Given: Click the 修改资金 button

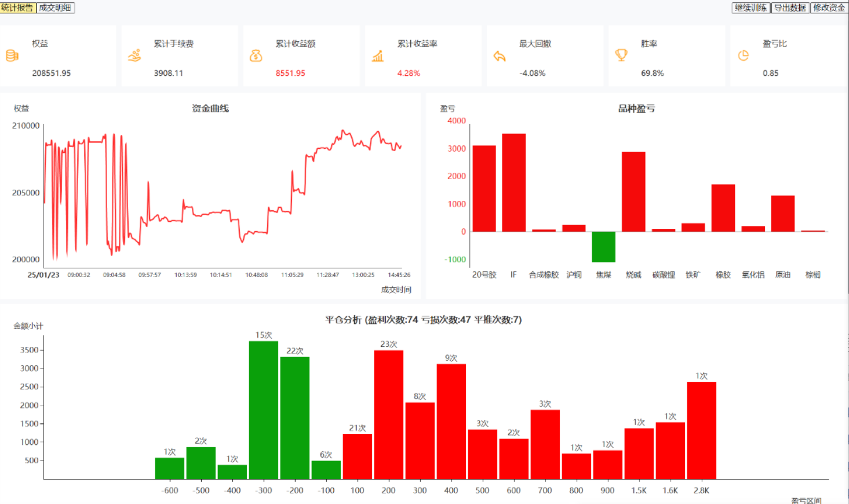Looking at the screenshot, I should pyautogui.click(x=829, y=8).
